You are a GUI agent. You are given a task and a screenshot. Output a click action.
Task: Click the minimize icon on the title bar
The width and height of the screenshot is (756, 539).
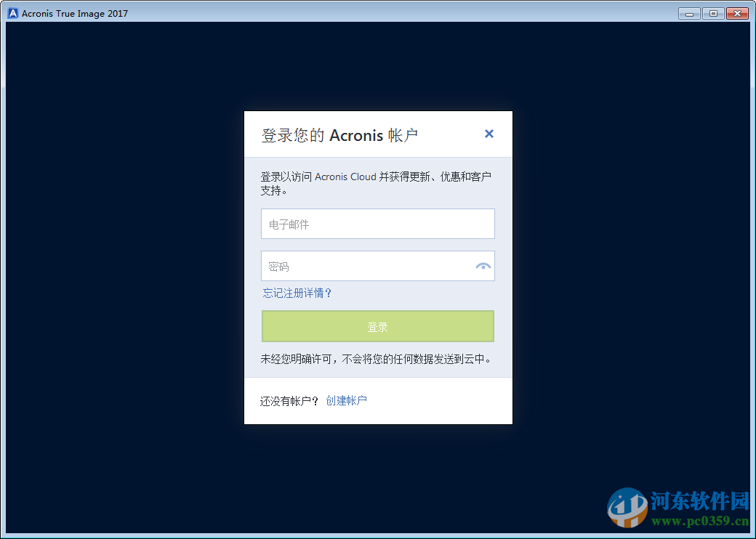[x=688, y=12]
